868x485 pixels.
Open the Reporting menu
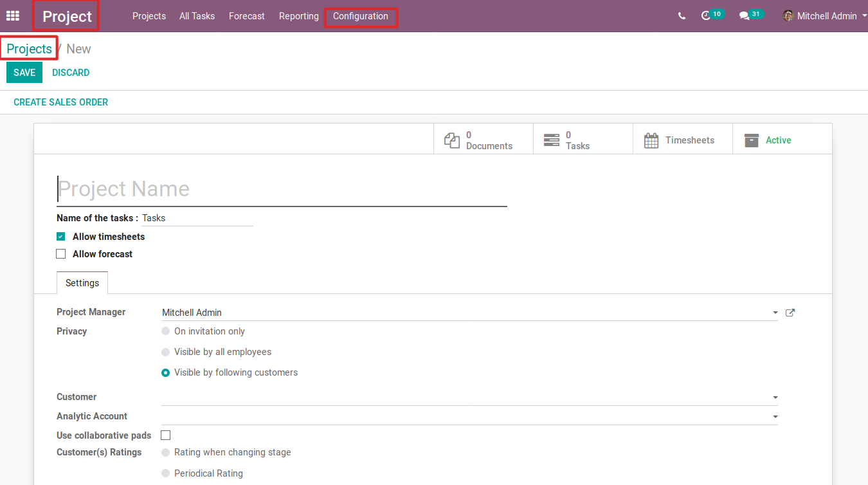pos(299,16)
